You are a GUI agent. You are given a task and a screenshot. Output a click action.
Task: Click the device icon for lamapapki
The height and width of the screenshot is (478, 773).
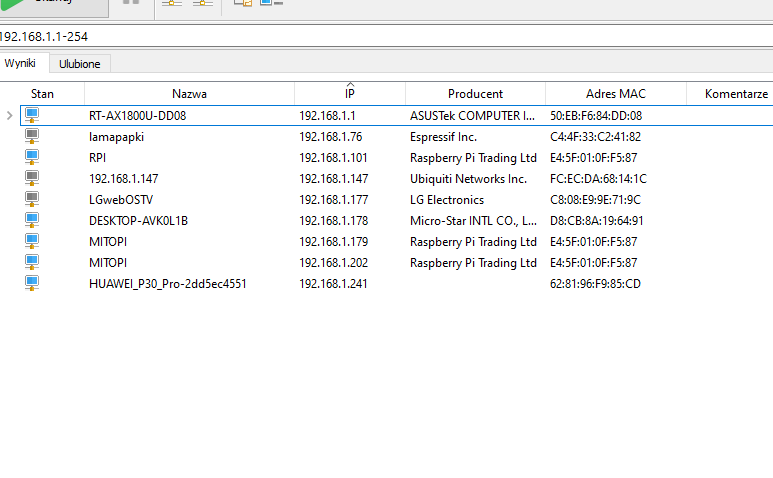(32, 137)
